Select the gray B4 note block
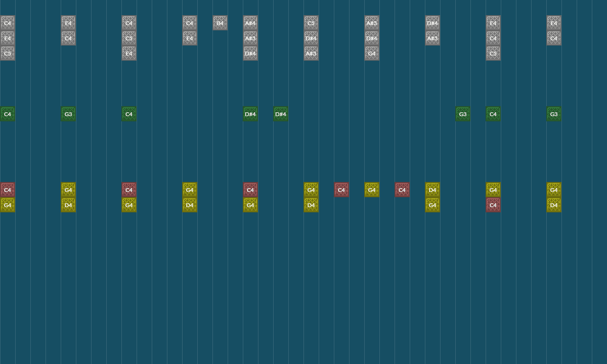The height and width of the screenshot is (364, 607). click(x=220, y=23)
